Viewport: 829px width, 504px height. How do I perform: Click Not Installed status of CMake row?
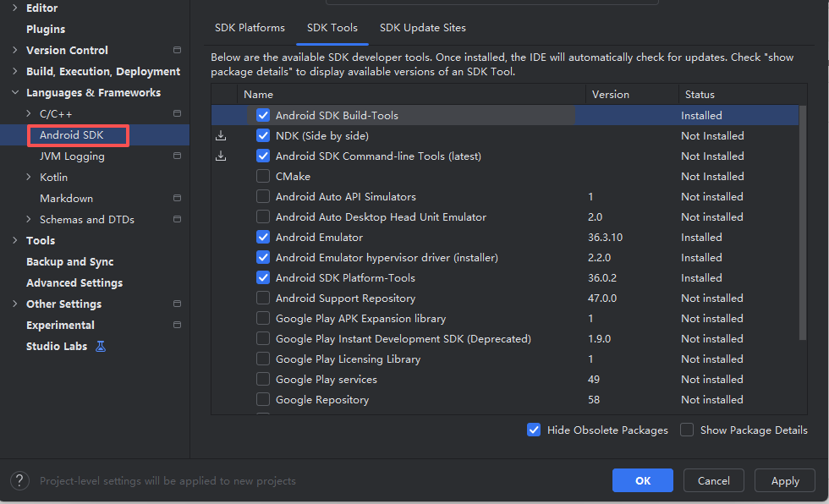click(x=712, y=177)
